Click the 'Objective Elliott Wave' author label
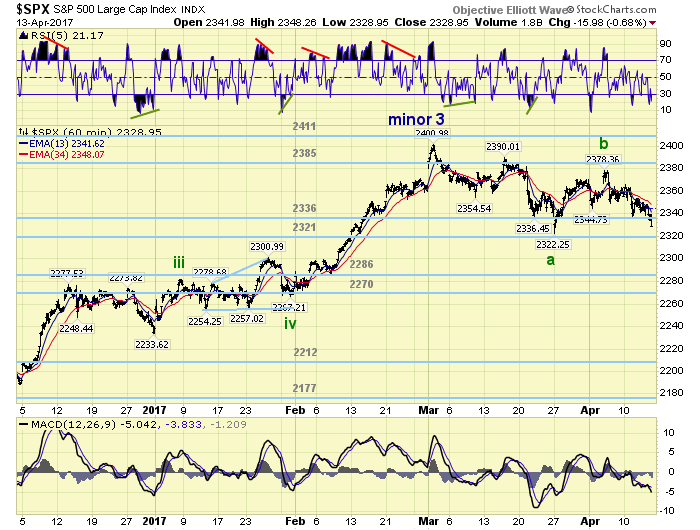The height and width of the screenshot is (530, 700). (510, 10)
